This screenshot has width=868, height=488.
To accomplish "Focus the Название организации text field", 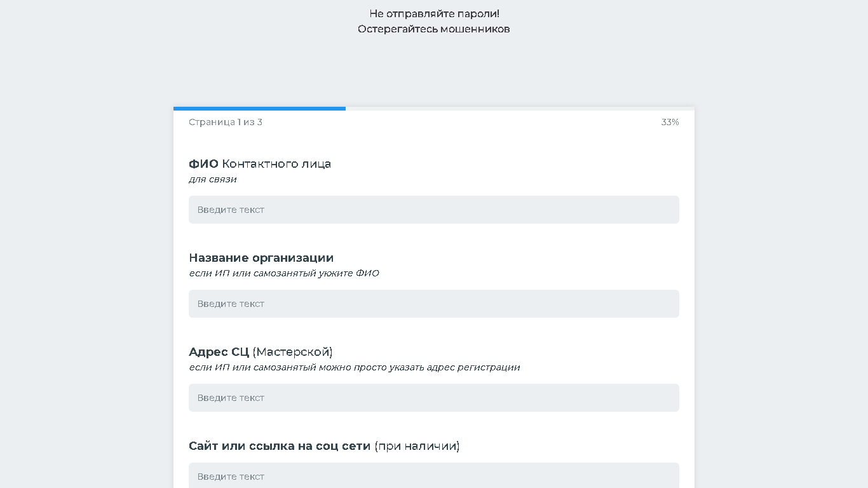I will [434, 304].
